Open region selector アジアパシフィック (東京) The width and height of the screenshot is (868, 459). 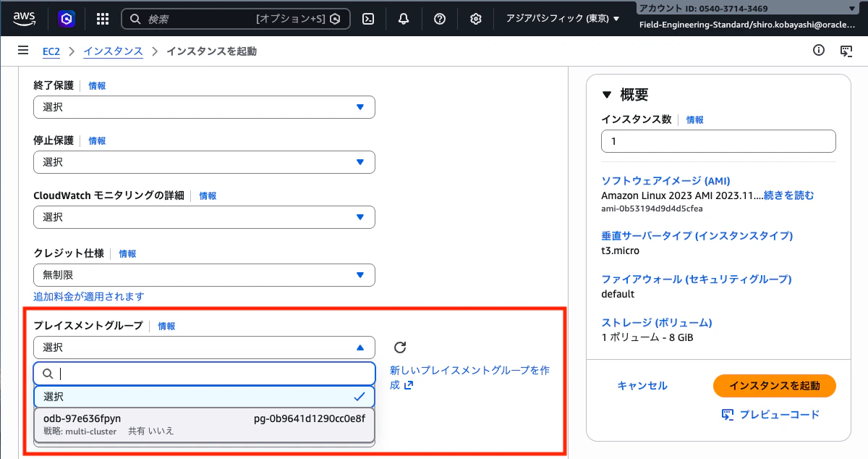click(x=563, y=19)
